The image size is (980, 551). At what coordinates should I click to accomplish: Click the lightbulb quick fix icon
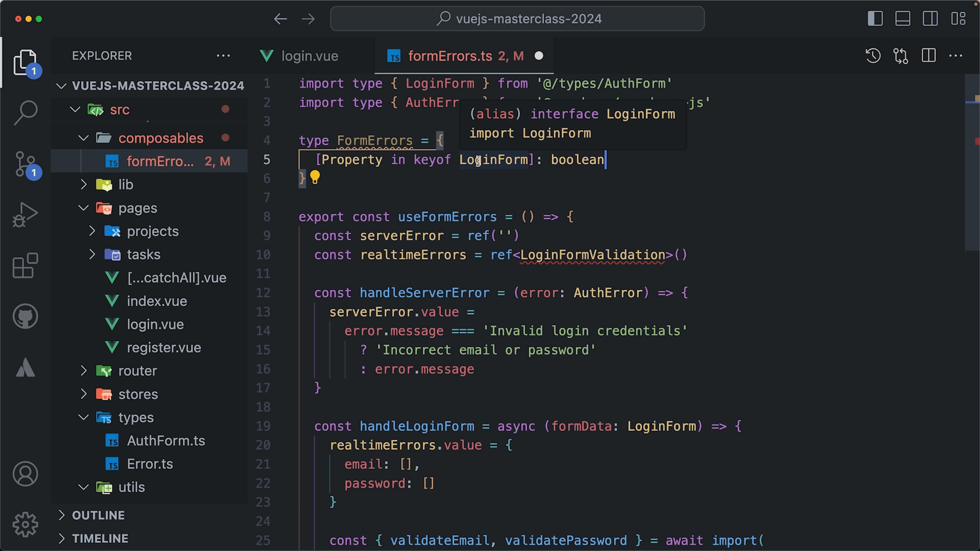(315, 177)
